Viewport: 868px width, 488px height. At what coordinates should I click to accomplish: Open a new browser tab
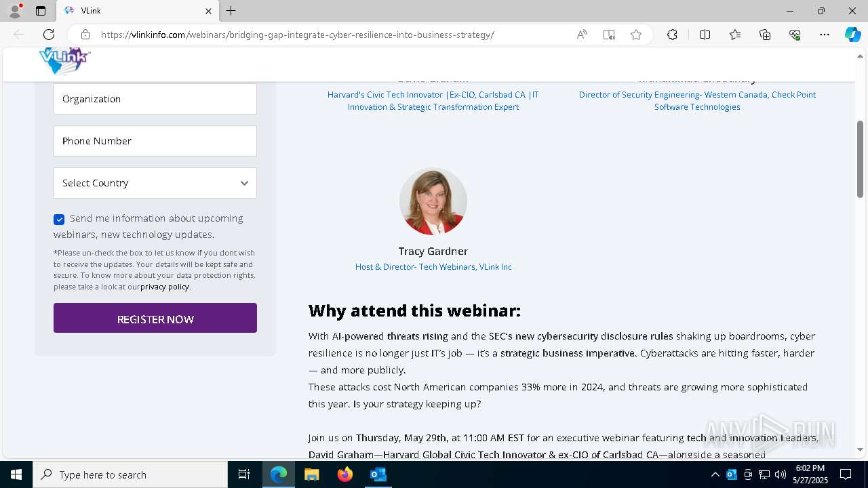click(x=231, y=11)
